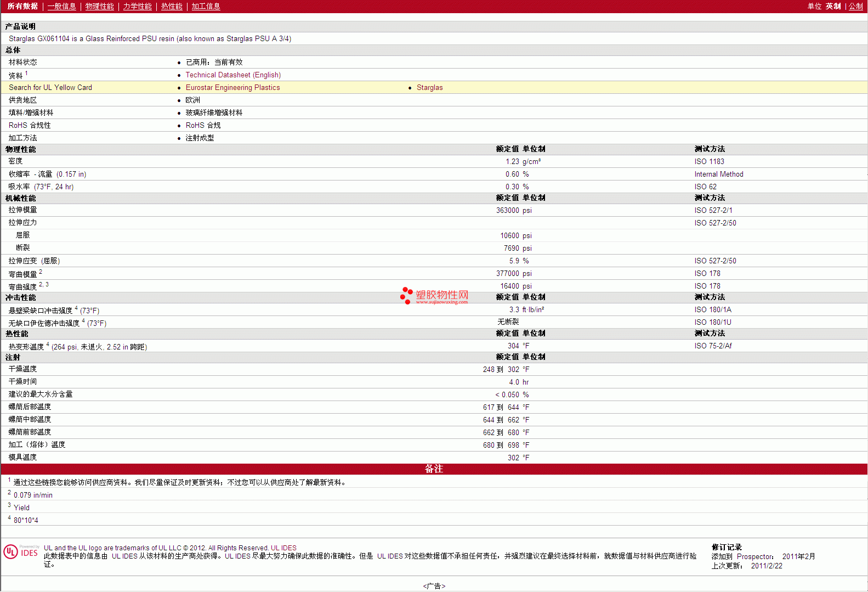This screenshot has height=592, width=868.
Task: Switch to the 一般信息 tab
Action: pyautogui.click(x=61, y=6)
